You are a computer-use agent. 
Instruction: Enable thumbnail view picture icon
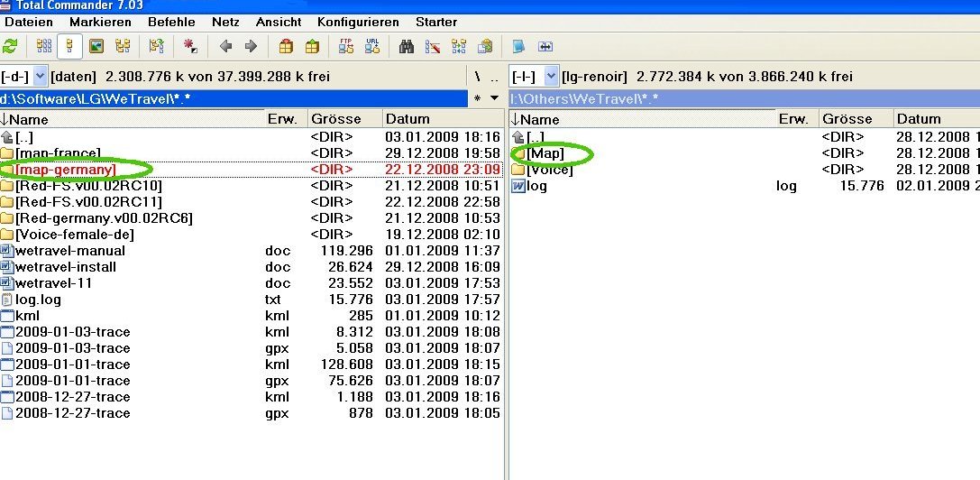tap(96, 46)
